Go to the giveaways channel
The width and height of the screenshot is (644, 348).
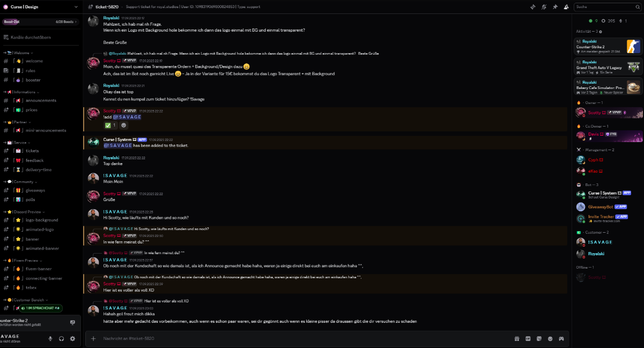point(35,190)
